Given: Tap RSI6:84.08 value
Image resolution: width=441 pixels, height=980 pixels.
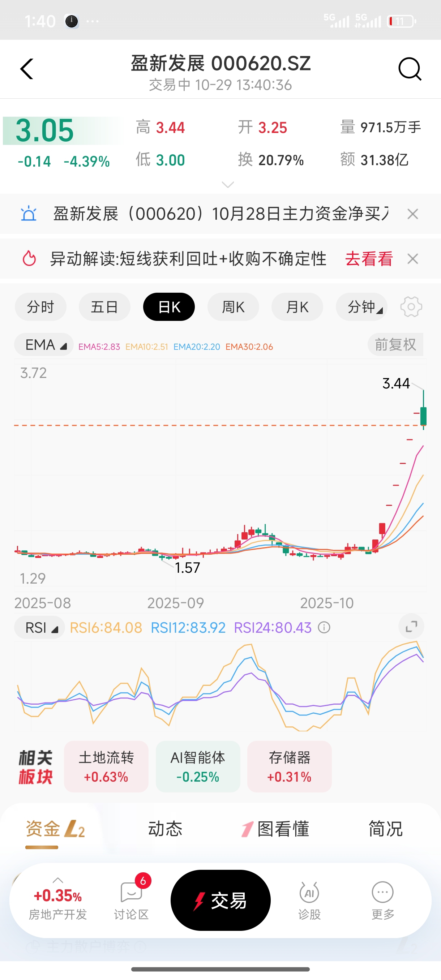Looking at the screenshot, I should pyautogui.click(x=106, y=627).
